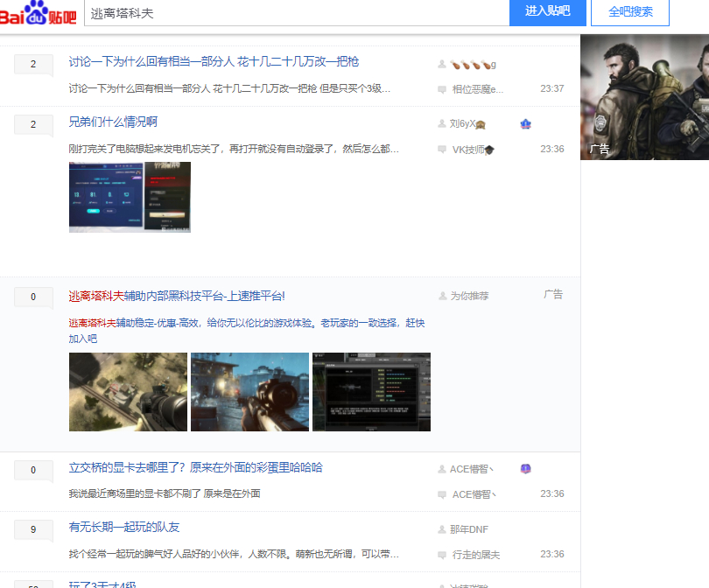Click the soldiers advertisement image on the right
Image resolution: width=709 pixels, height=588 pixels.
click(645, 97)
